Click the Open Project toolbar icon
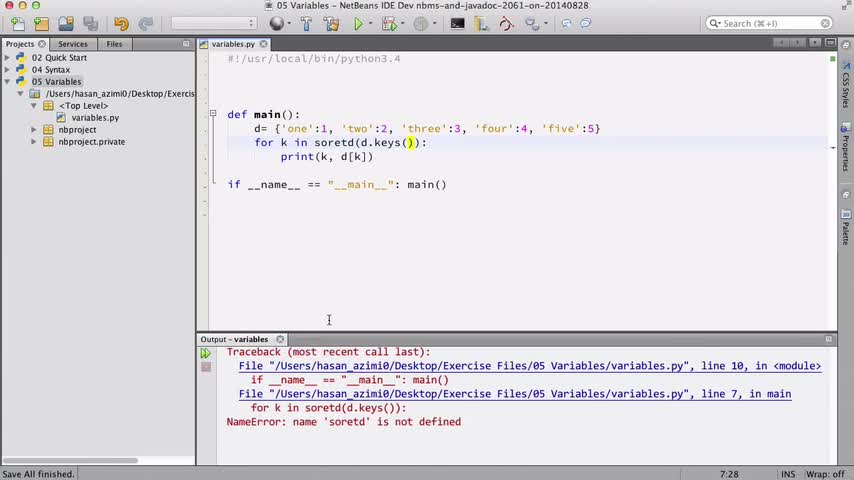Screen dimensions: 854x480 pyautogui.click(x=66, y=23)
